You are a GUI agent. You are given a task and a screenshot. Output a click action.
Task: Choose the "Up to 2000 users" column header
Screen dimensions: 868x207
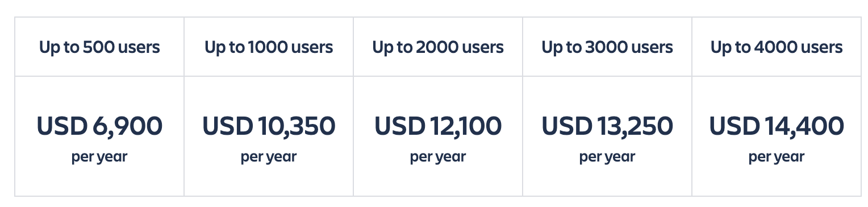[x=438, y=47]
